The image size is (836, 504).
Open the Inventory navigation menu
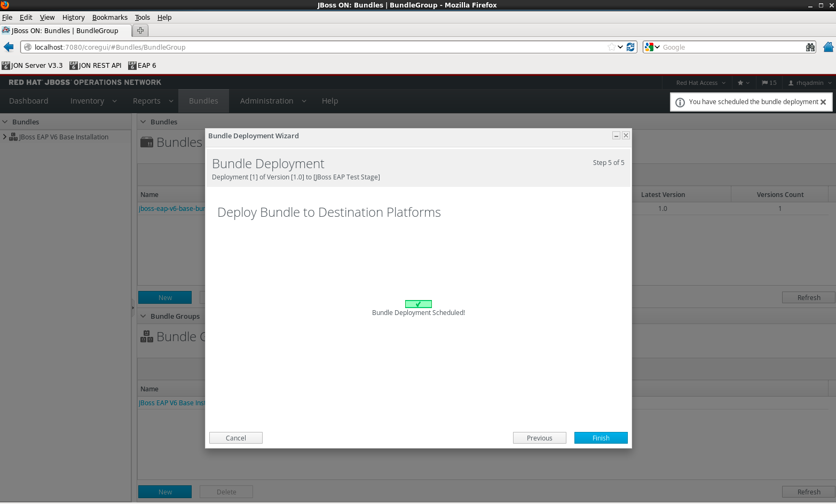(93, 101)
